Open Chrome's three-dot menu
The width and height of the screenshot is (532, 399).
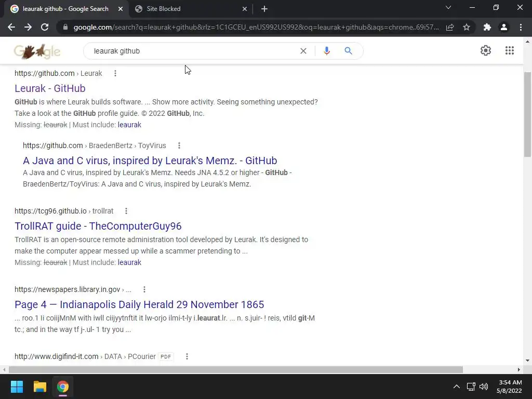point(521,27)
